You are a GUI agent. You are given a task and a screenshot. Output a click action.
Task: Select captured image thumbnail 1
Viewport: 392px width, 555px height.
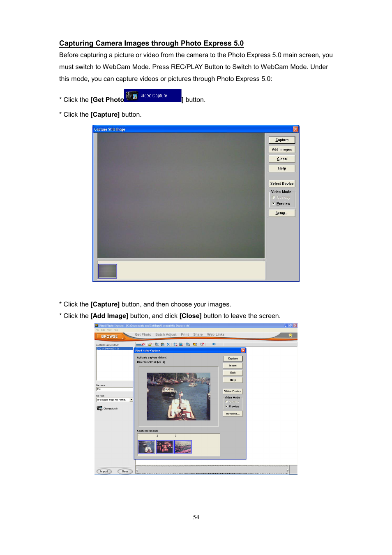(147, 447)
